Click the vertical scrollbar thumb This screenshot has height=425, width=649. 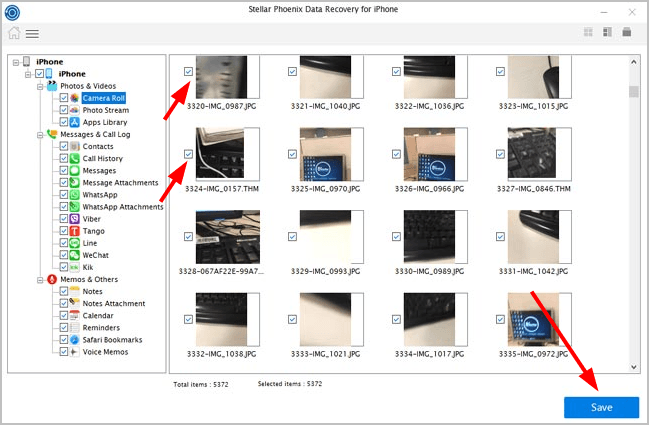(634, 91)
